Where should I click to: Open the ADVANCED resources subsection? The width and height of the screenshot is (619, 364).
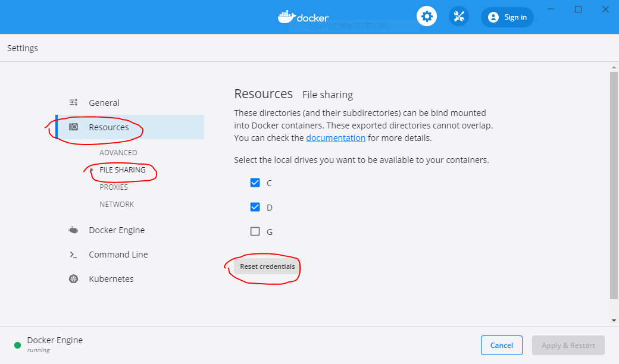pyautogui.click(x=118, y=152)
